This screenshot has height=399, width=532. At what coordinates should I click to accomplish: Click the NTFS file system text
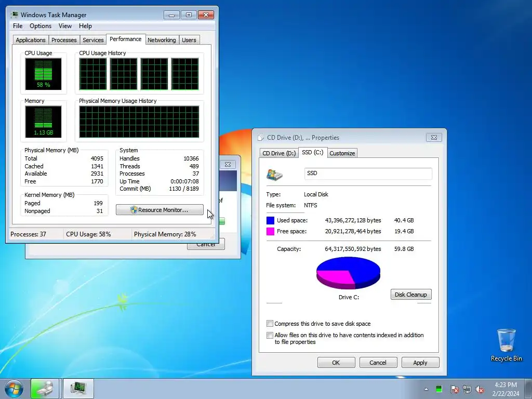(311, 205)
